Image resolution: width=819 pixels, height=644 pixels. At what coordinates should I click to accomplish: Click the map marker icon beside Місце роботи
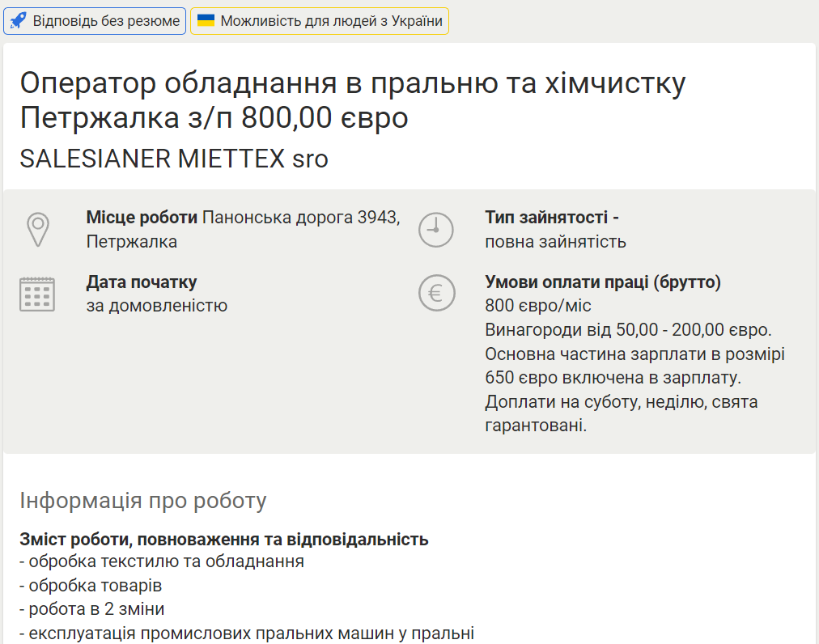tap(38, 228)
